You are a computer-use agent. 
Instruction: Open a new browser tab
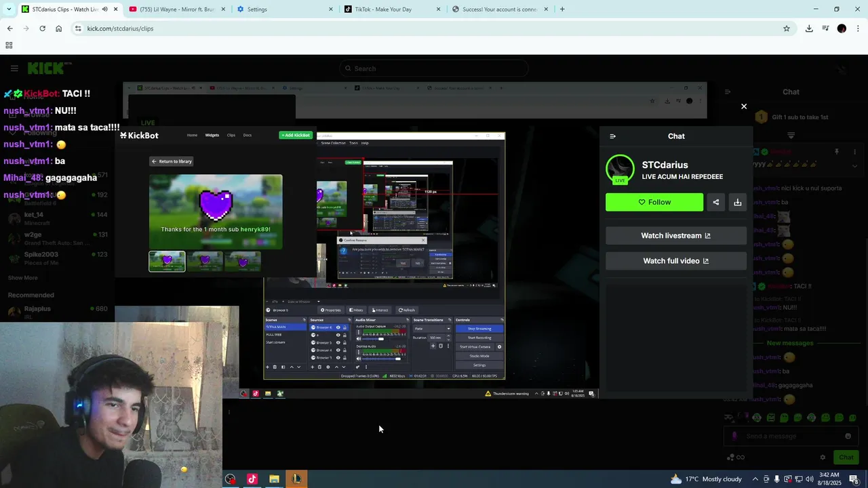point(562,9)
